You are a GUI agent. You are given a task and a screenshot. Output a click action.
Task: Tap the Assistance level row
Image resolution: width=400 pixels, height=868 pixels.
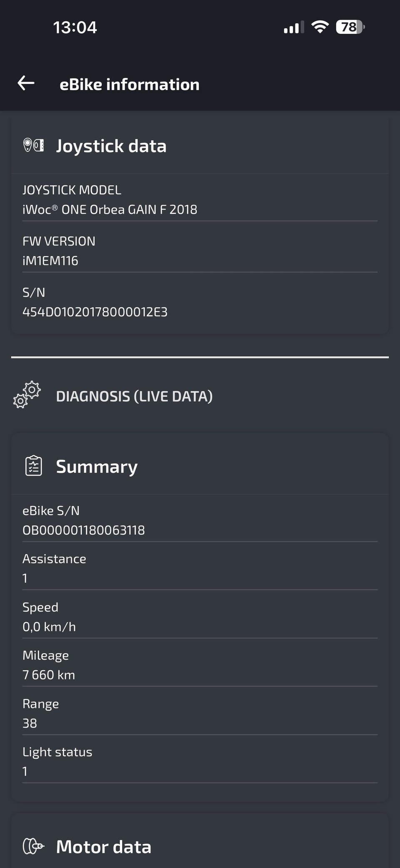(200, 569)
